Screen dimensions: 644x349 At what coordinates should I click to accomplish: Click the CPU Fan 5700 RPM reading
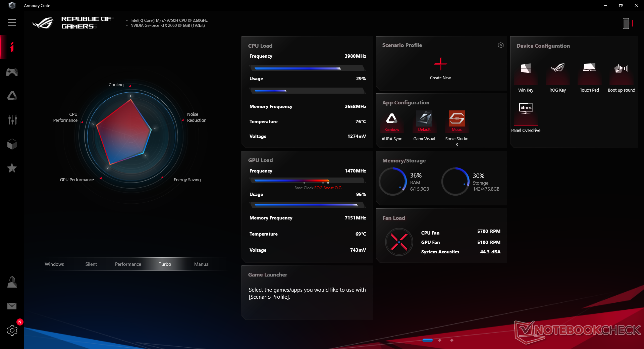[489, 231]
